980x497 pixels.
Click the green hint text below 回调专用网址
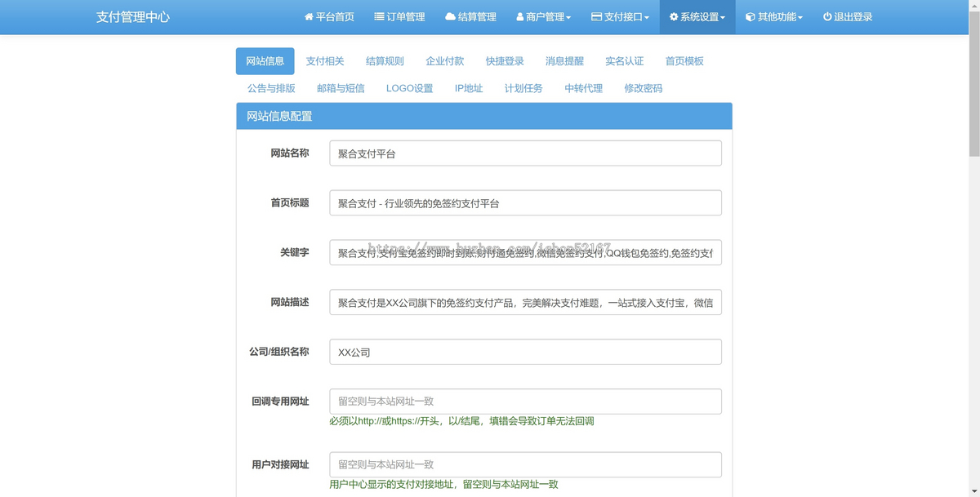tap(461, 421)
